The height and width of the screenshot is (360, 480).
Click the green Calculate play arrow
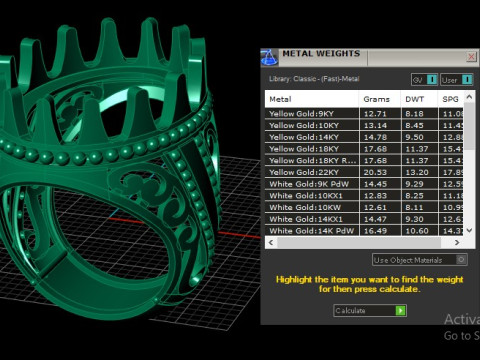point(400,311)
